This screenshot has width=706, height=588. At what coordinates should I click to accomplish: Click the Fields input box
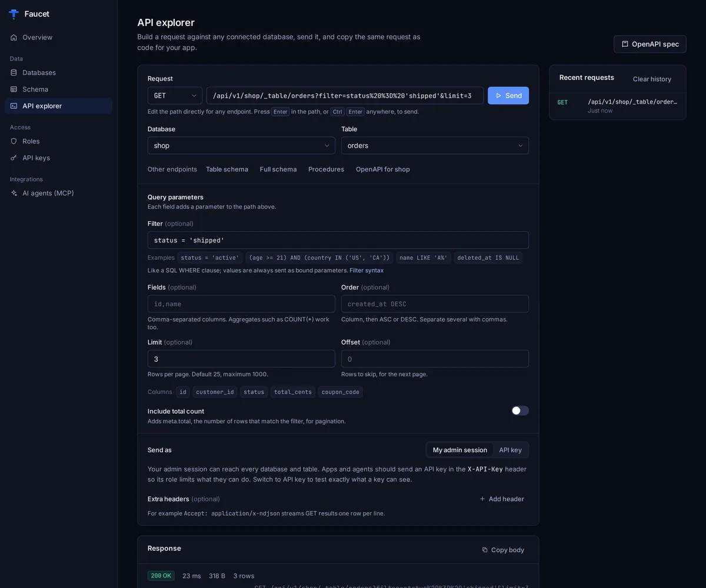click(241, 304)
